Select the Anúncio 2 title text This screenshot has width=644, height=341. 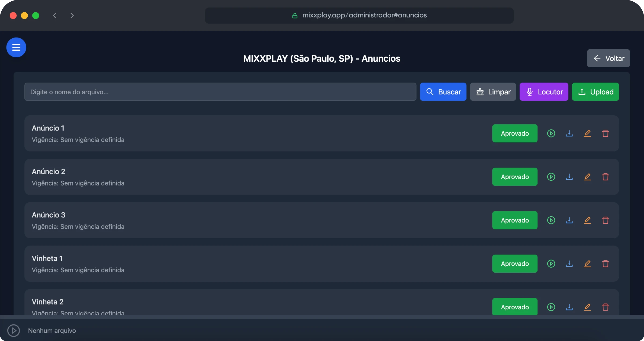(x=49, y=172)
